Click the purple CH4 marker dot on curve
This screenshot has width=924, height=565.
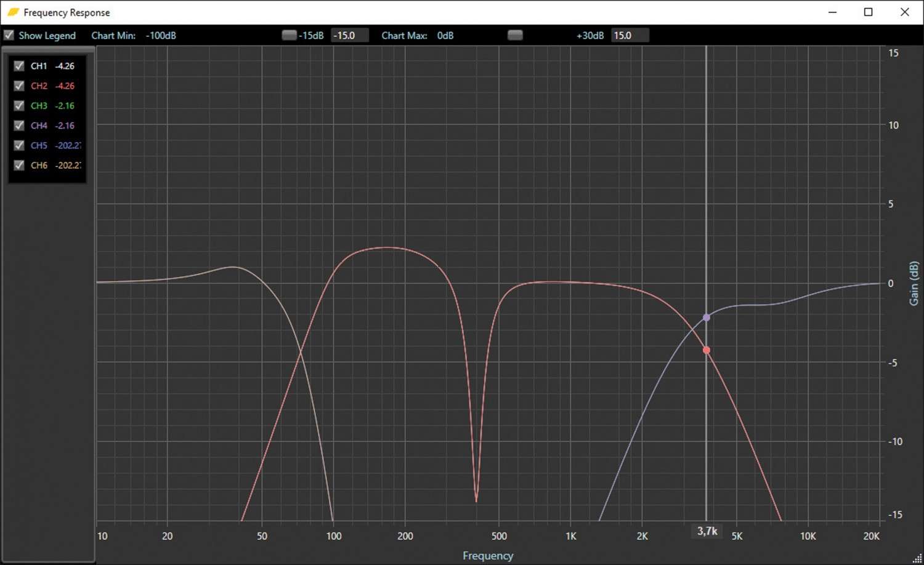click(707, 318)
